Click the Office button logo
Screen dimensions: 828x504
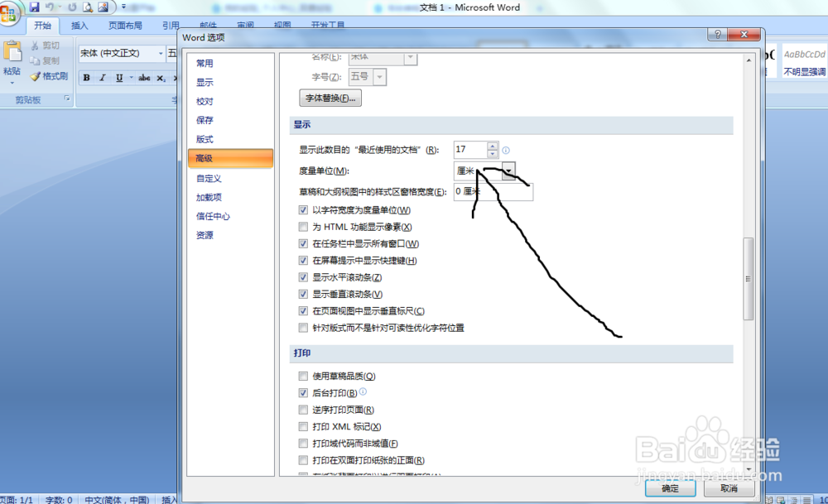click(8, 13)
